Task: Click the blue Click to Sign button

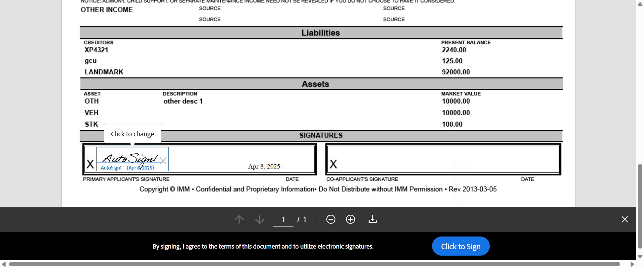Action: coord(461,246)
